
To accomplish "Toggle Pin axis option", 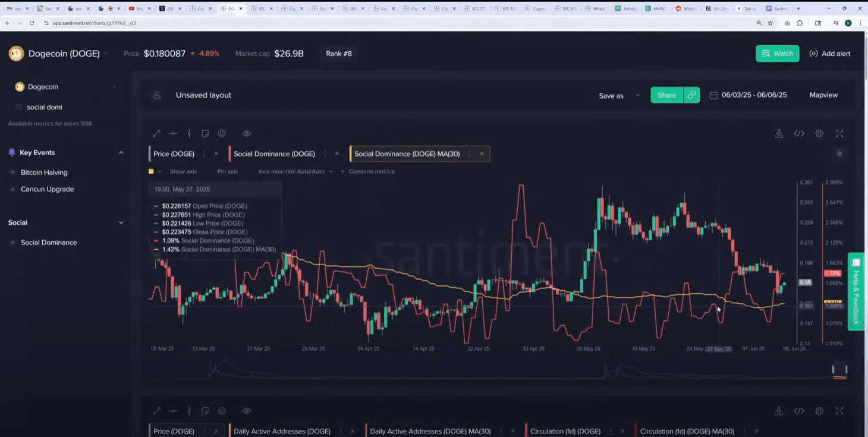I will pyautogui.click(x=227, y=171).
